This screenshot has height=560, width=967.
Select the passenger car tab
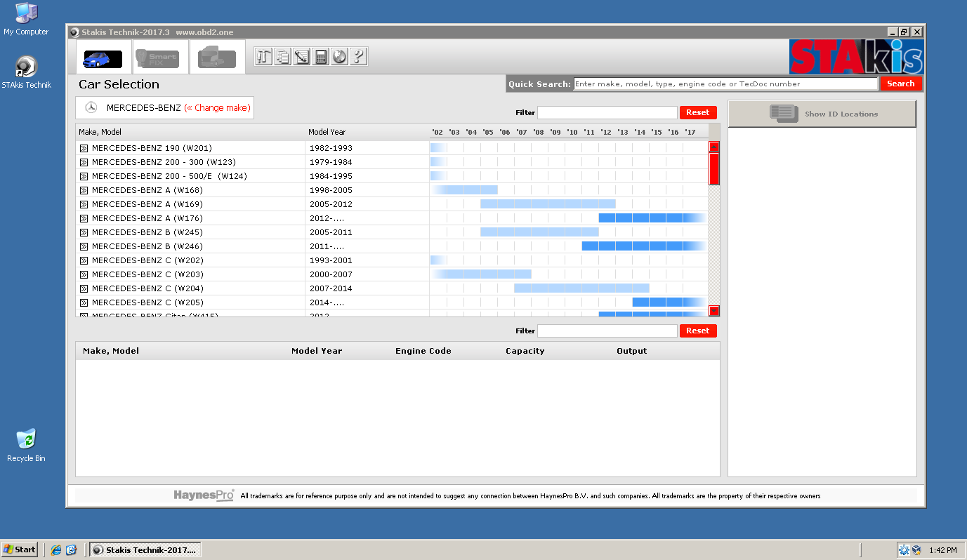(103, 58)
